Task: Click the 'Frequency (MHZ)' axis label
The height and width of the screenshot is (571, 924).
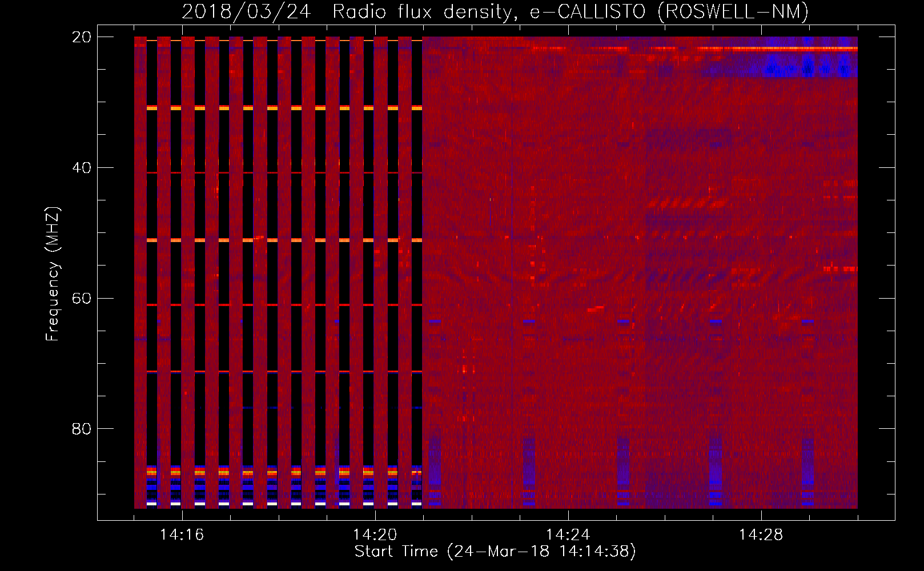Action: pos(53,274)
